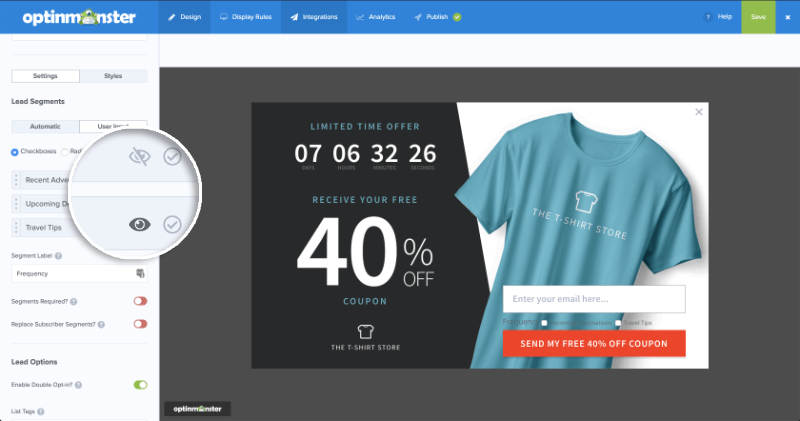Screen dimensions: 800x421
Task: Select the Upcoming Destinations segment row in sidebar
Action: (79, 204)
